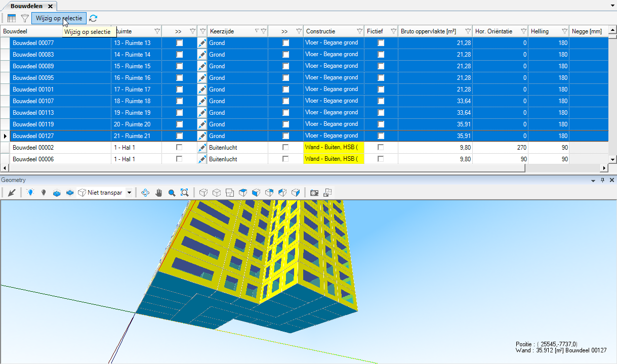Take a snapshot with the camera icon
Viewport: 617px width, 364px height.
point(314,193)
